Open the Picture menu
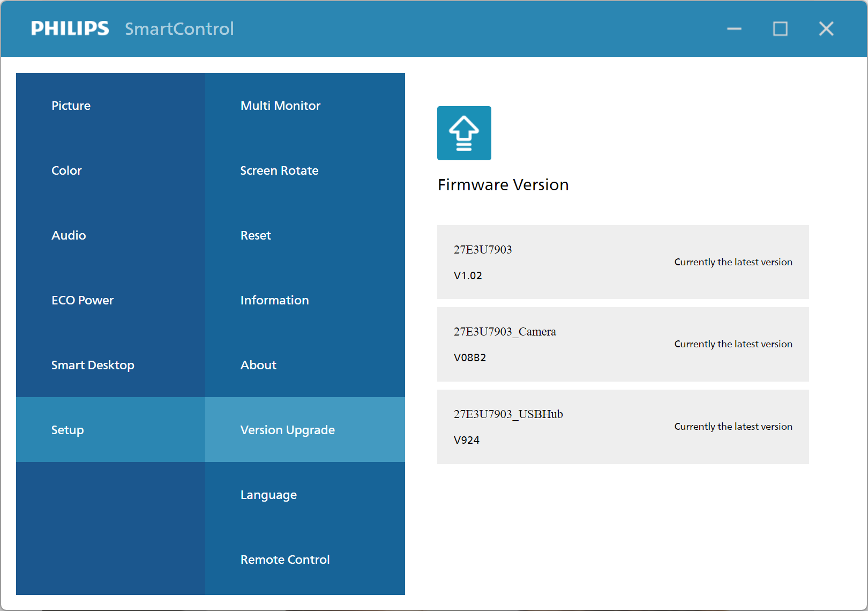 click(71, 106)
